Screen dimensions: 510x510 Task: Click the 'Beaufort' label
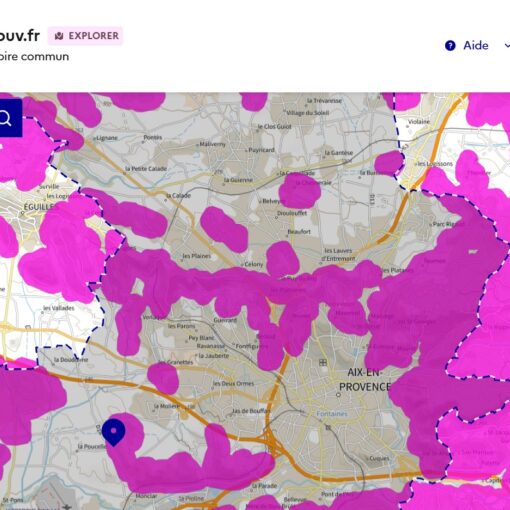pyautogui.click(x=299, y=231)
